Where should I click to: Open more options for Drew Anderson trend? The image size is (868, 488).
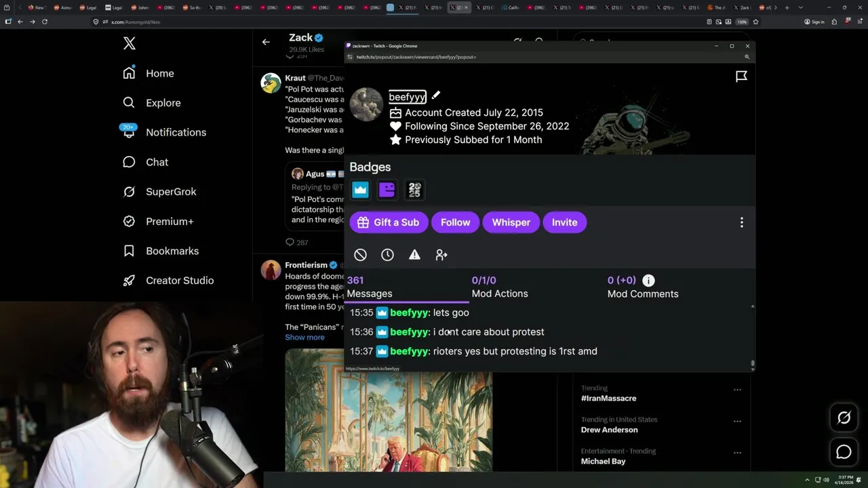click(x=737, y=421)
